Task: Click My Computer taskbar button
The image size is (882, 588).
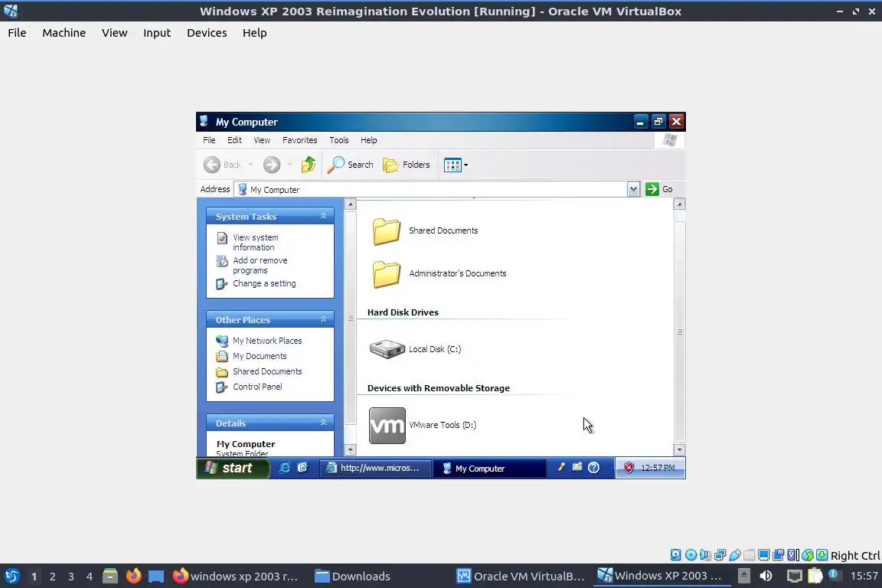Action: click(489, 468)
